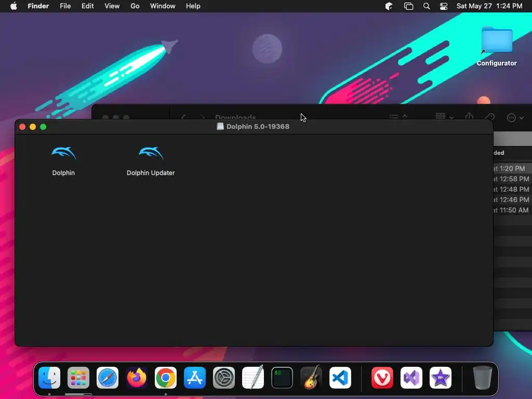Select the 12:46 PM row in Downloads window

tap(513, 200)
